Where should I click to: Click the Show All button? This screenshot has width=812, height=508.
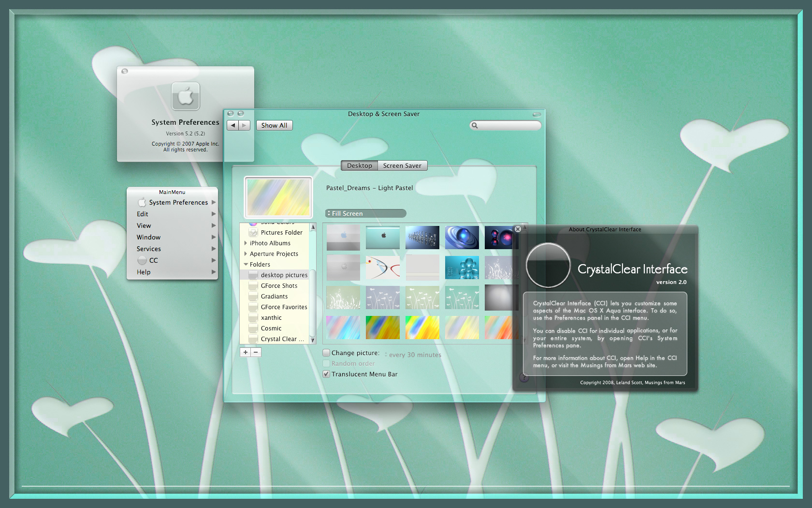pyautogui.click(x=274, y=125)
